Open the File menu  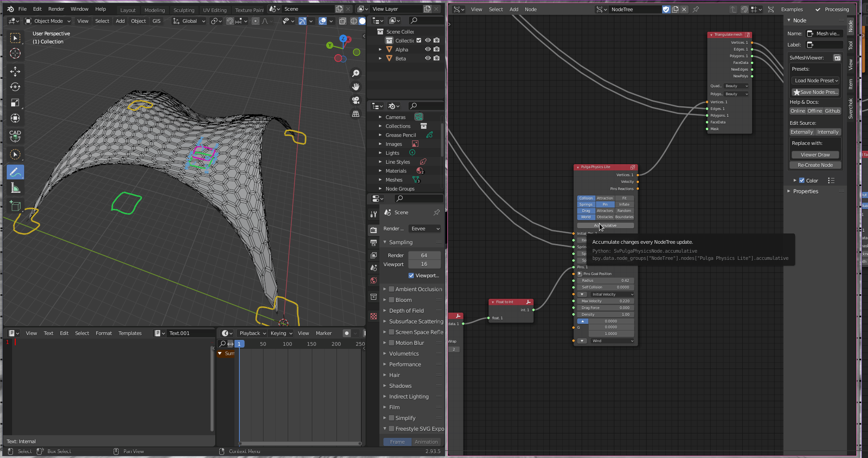(22, 9)
